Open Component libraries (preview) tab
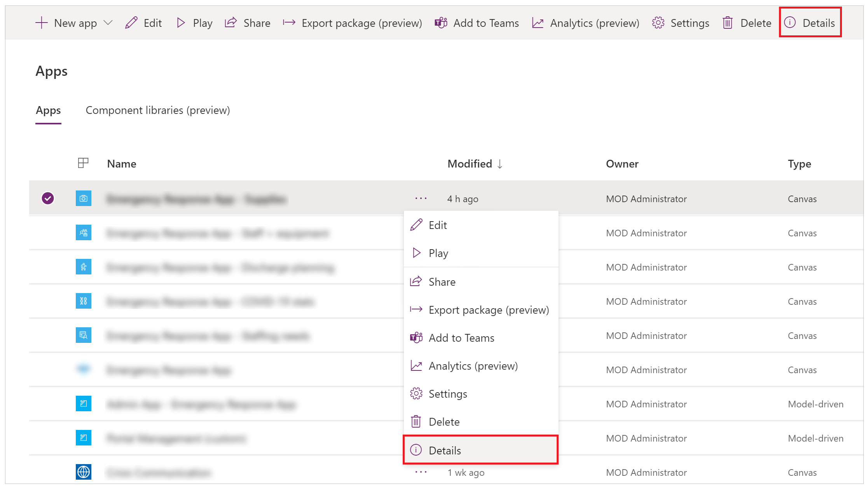Image resolution: width=868 pixels, height=489 pixels. [x=157, y=110]
